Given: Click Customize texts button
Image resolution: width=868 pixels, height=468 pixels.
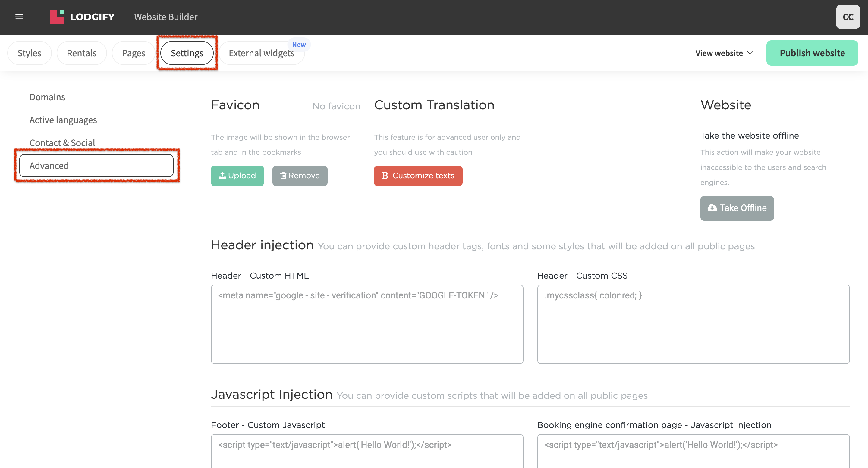Looking at the screenshot, I should click(x=418, y=176).
